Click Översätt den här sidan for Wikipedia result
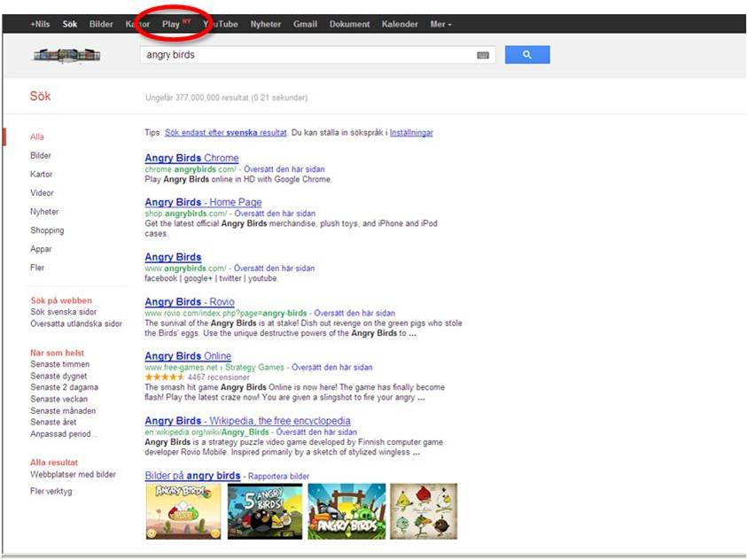Viewport: 748px width, 560px height. (x=316, y=432)
